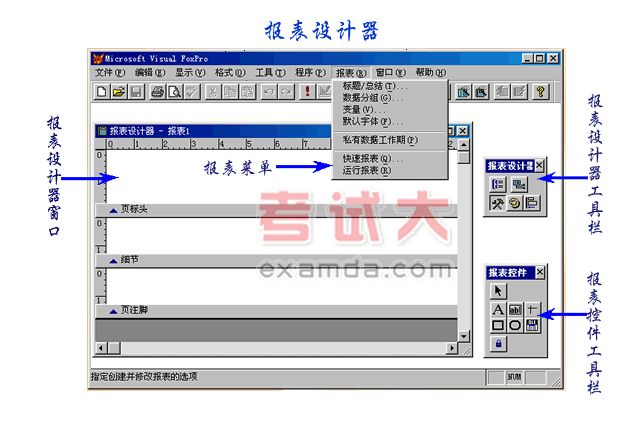Image resolution: width=636 pixels, height=432 pixels.
Task: Click the Spelling check toolbar icon
Action: 192,92
